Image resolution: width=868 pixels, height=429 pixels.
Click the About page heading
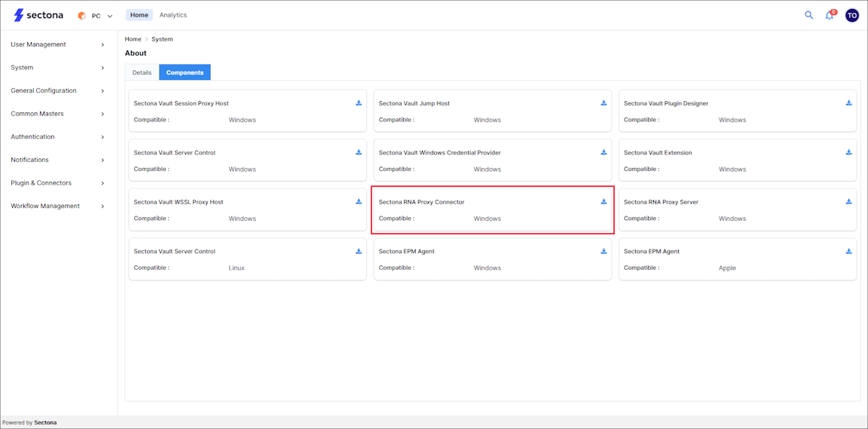click(136, 54)
